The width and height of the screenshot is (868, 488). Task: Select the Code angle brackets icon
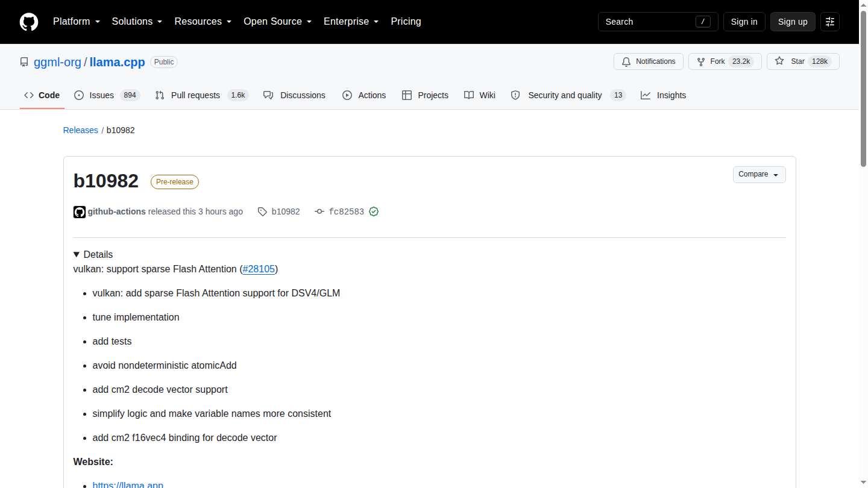tap(29, 95)
